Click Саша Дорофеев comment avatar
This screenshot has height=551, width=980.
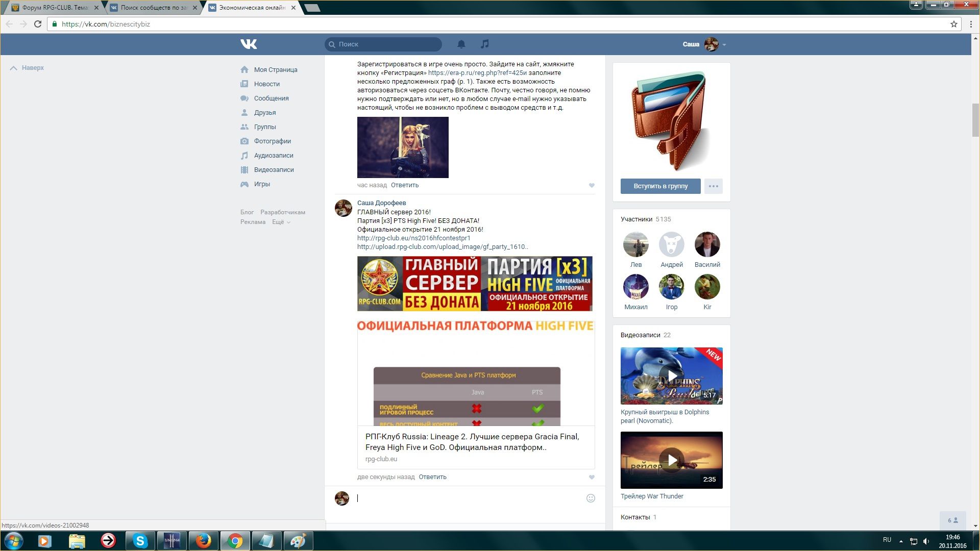coord(344,208)
